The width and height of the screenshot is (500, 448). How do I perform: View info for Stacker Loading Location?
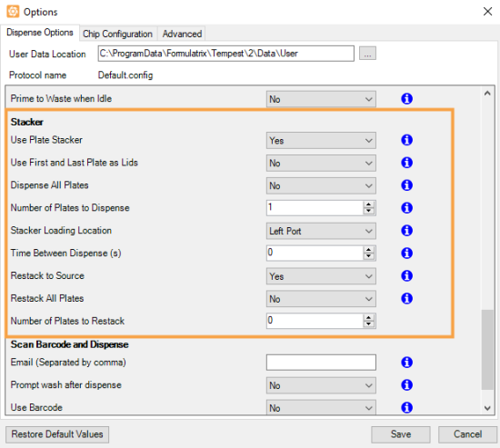tap(406, 230)
